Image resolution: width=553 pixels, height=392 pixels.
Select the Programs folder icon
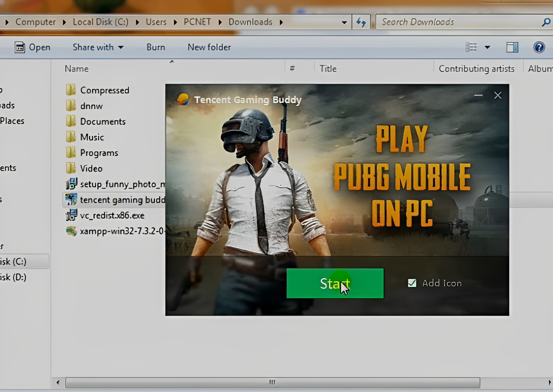pos(71,152)
